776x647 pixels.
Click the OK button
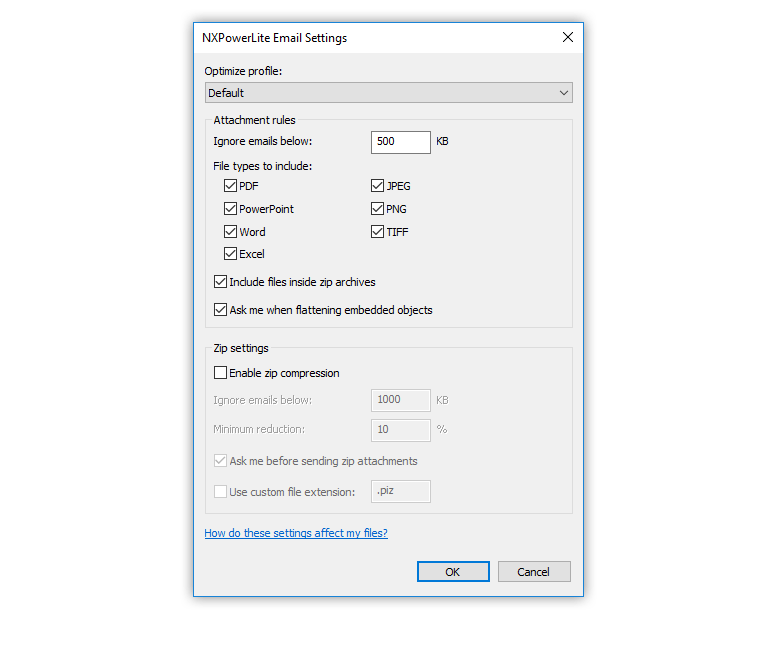453,572
